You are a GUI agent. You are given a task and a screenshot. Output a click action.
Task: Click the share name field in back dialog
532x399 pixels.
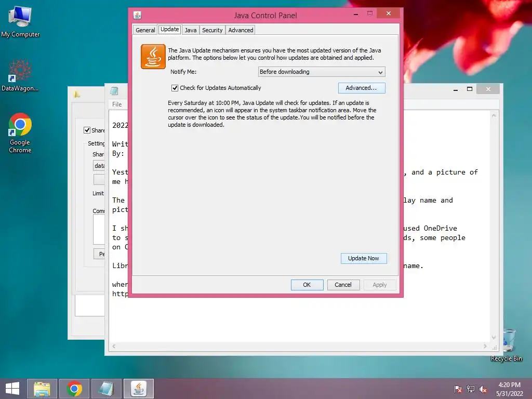tap(99, 166)
